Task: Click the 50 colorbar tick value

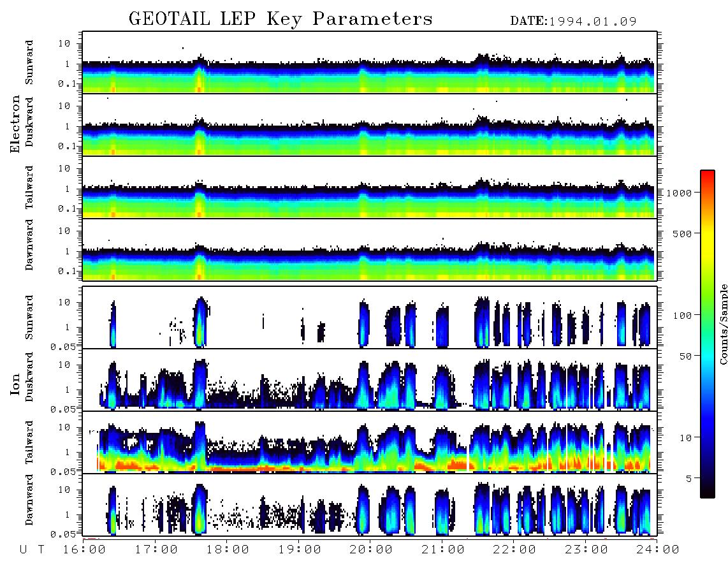Action: point(686,356)
